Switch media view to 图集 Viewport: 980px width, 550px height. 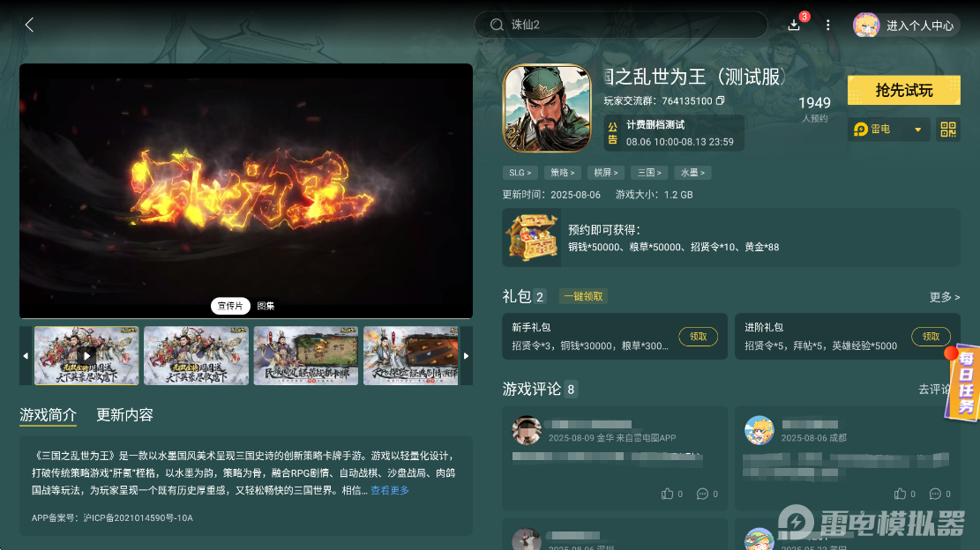coord(266,306)
